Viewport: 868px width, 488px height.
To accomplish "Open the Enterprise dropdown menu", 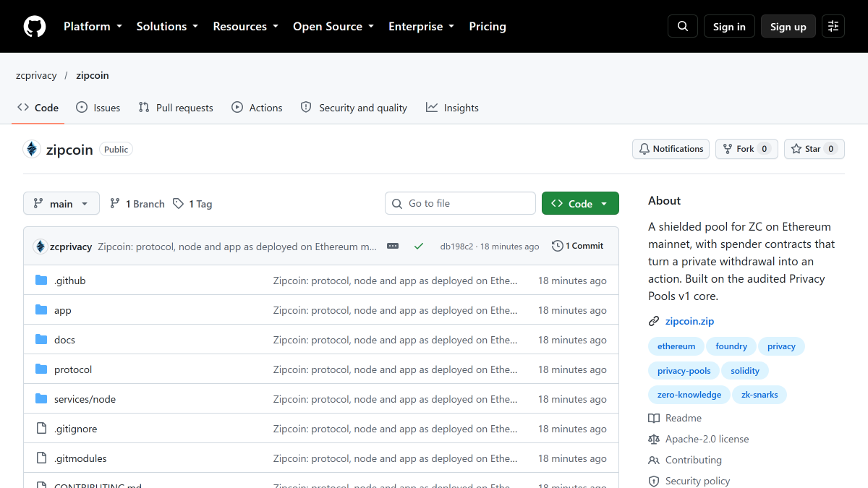I will (x=422, y=26).
